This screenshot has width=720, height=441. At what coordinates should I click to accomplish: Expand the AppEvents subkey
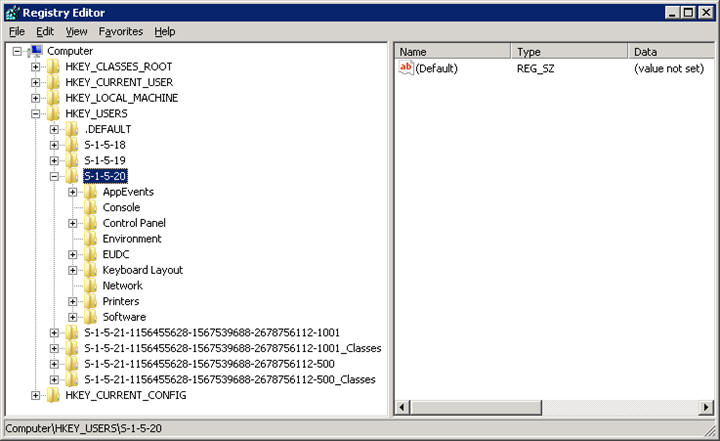tap(73, 192)
